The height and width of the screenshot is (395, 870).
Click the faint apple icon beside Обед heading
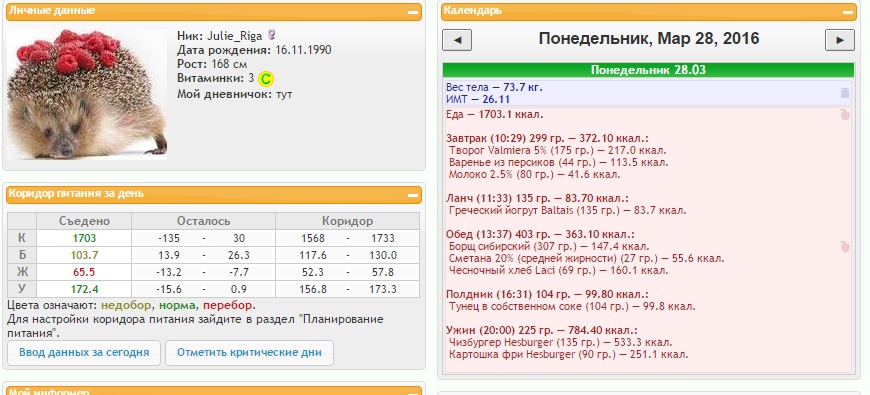(x=844, y=246)
